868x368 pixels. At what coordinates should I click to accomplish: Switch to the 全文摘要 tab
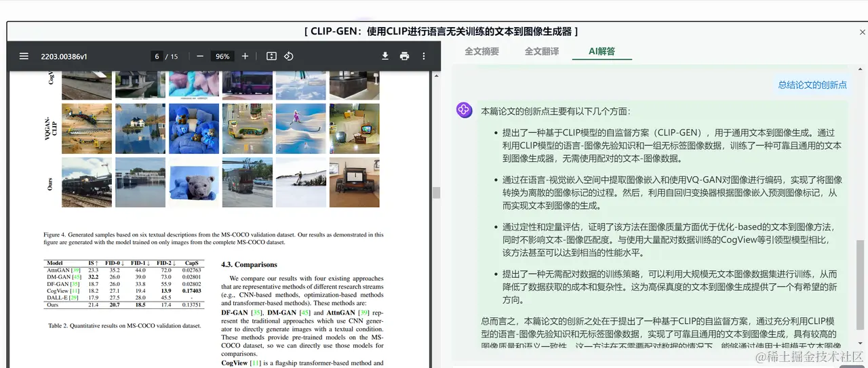(x=481, y=51)
